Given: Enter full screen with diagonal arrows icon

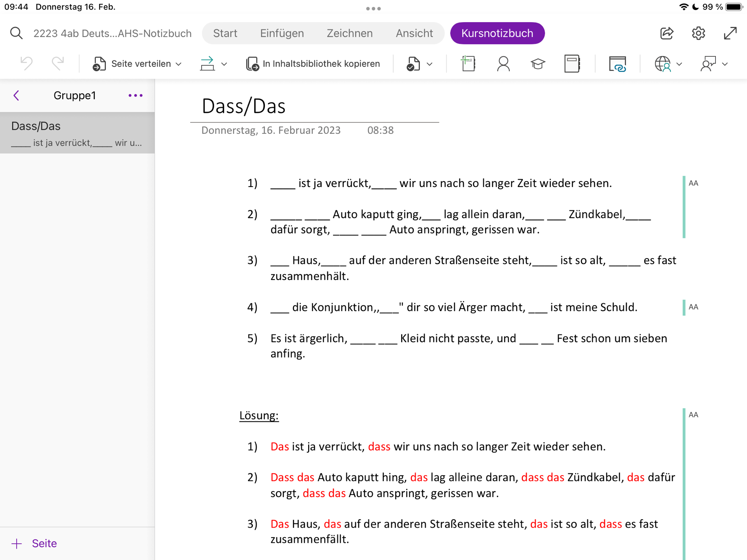Looking at the screenshot, I should click(730, 33).
